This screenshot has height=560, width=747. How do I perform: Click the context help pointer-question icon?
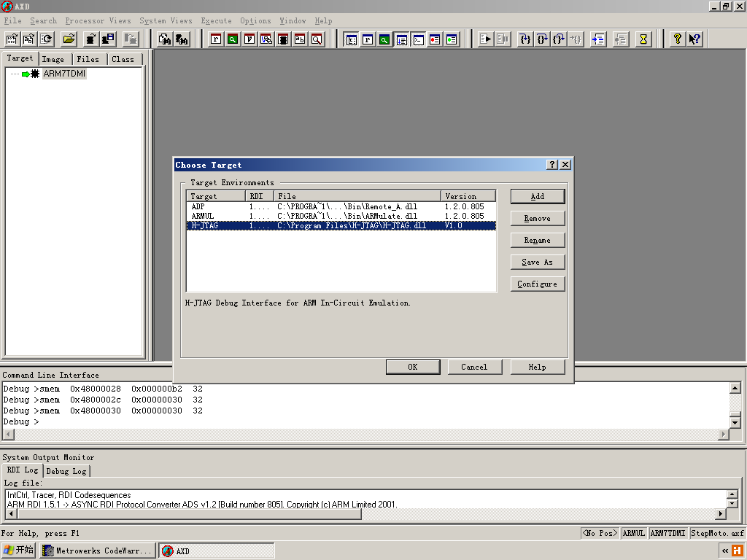click(x=694, y=39)
